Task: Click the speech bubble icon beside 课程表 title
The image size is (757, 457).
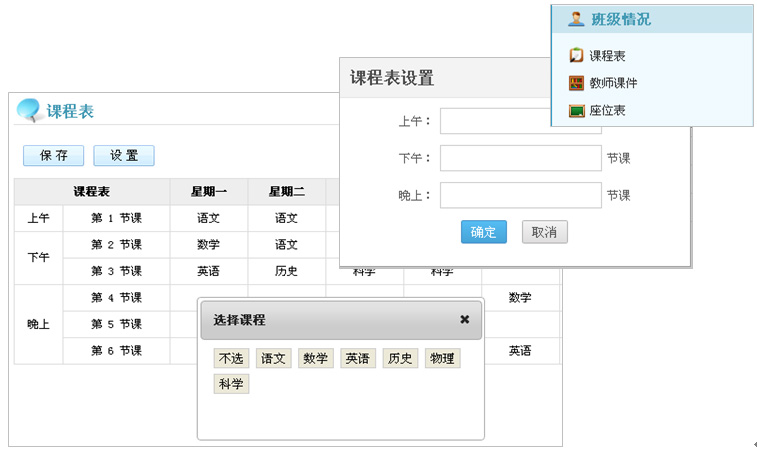Action: click(29, 111)
